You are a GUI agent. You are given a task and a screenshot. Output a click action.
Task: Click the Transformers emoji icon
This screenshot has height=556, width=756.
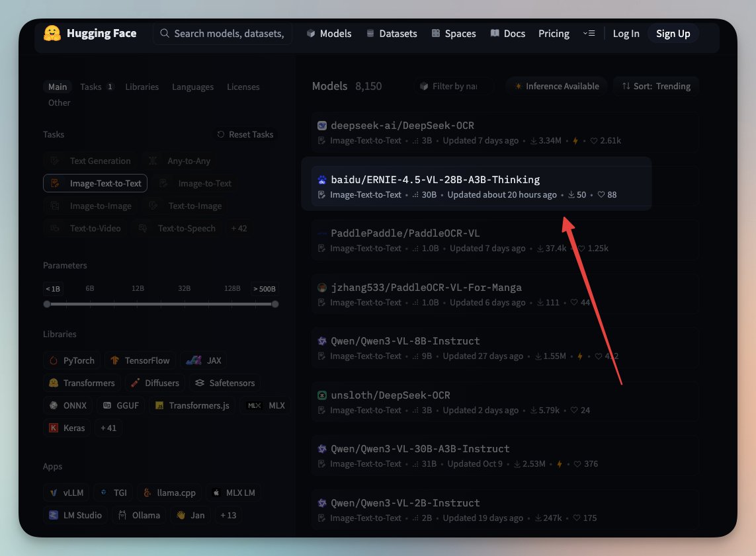[x=54, y=383]
